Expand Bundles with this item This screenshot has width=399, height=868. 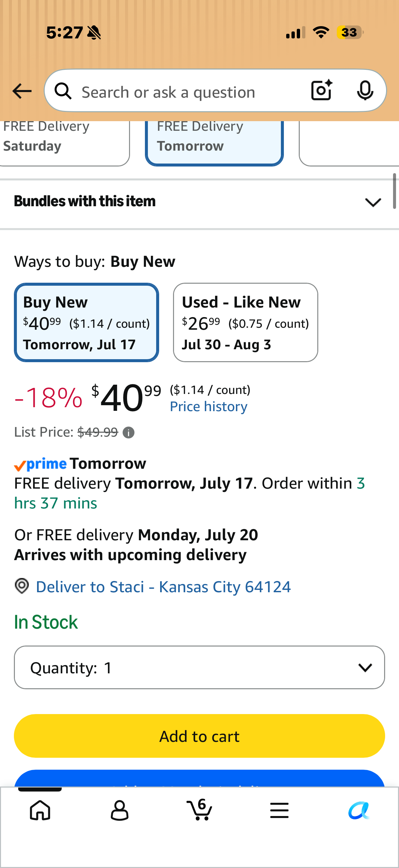(199, 202)
